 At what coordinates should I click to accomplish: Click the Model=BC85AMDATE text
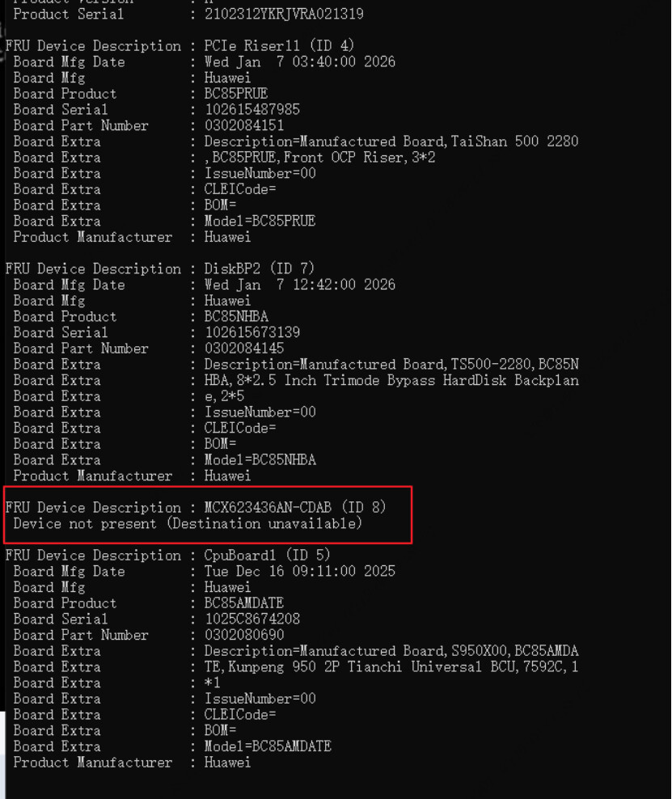click(268, 746)
